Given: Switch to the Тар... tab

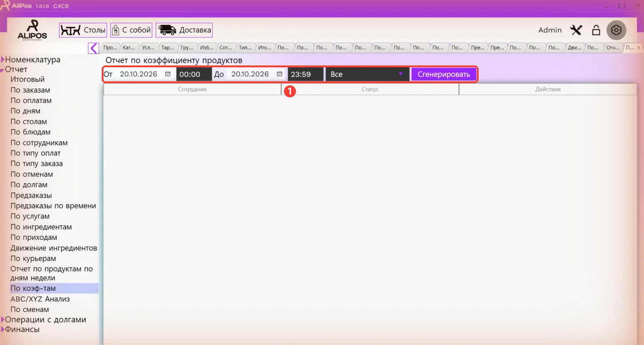Looking at the screenshot, I should [x=168, y=47].
